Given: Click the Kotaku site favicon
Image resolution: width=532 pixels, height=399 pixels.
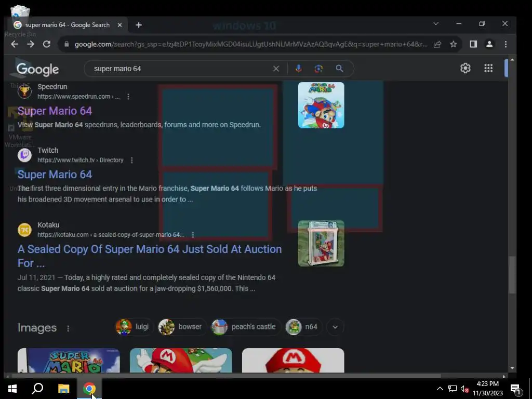Looking at the screenshot, I should point(24,230).
